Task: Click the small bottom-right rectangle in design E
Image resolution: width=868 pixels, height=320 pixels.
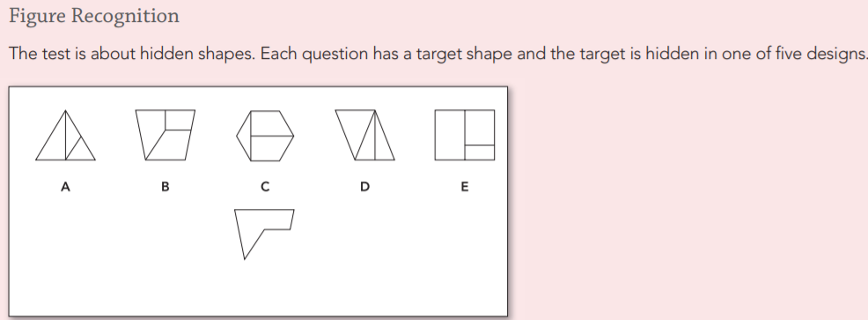Action: (x=480, y=153)
